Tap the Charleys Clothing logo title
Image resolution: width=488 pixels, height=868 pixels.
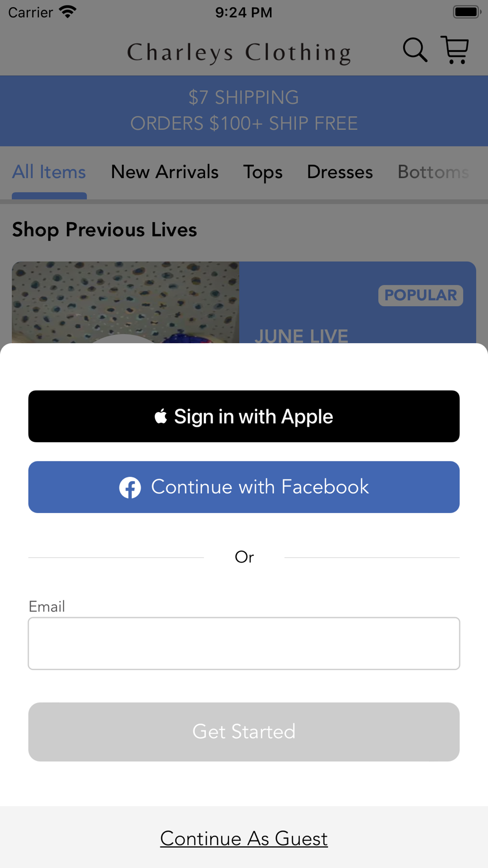coord(239,53)
